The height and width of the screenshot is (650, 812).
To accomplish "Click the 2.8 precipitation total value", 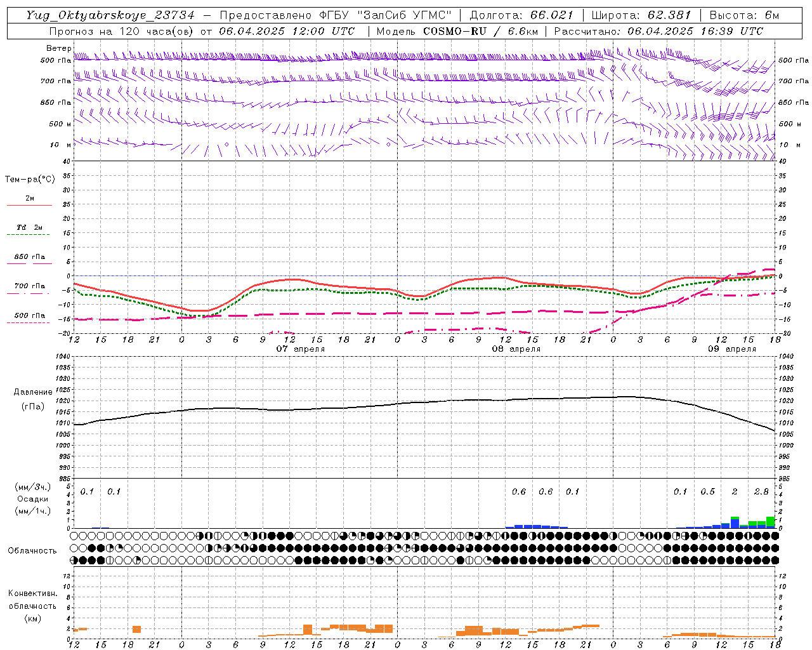I will 761,491.
